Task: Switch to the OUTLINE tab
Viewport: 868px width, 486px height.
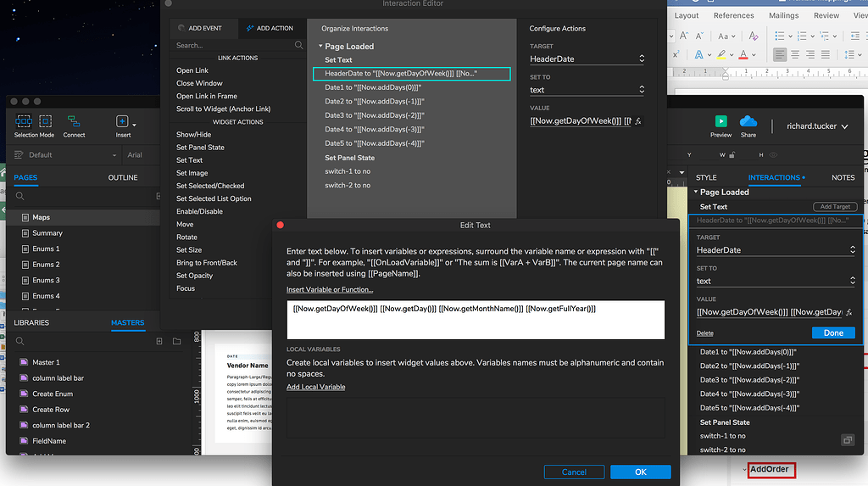Action: 123,177
